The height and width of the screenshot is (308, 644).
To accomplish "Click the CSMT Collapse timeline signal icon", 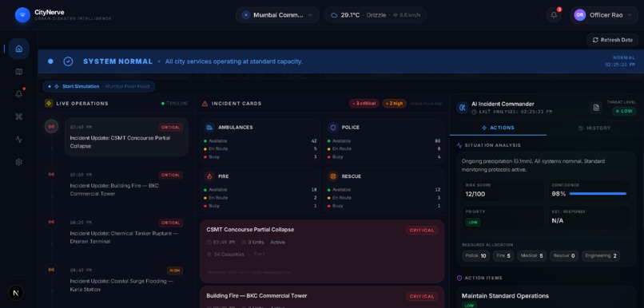I will (x=51, y=126).
